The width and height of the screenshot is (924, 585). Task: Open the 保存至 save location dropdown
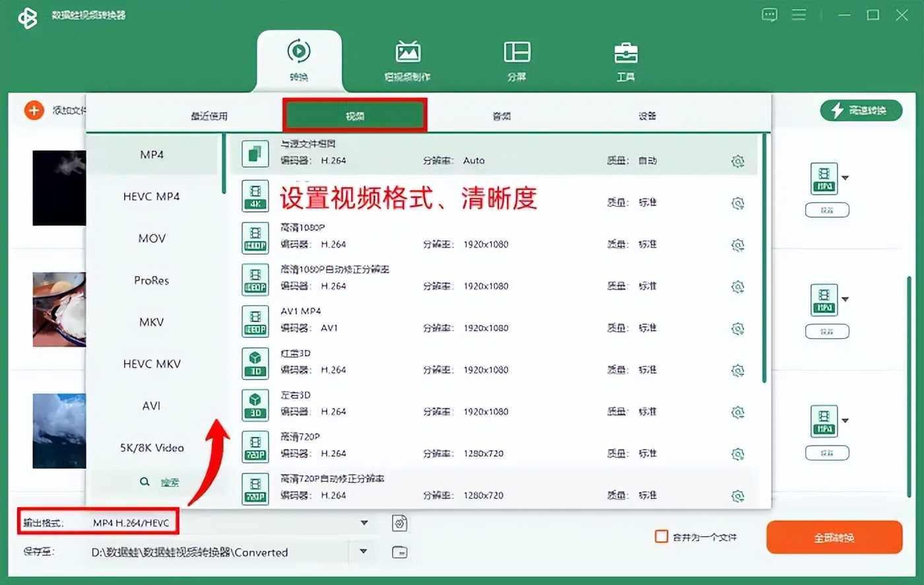point(364,552)
